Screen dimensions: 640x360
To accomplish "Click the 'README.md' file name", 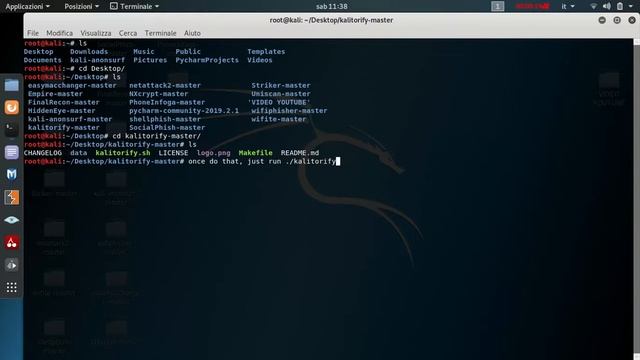I will 300,153.
